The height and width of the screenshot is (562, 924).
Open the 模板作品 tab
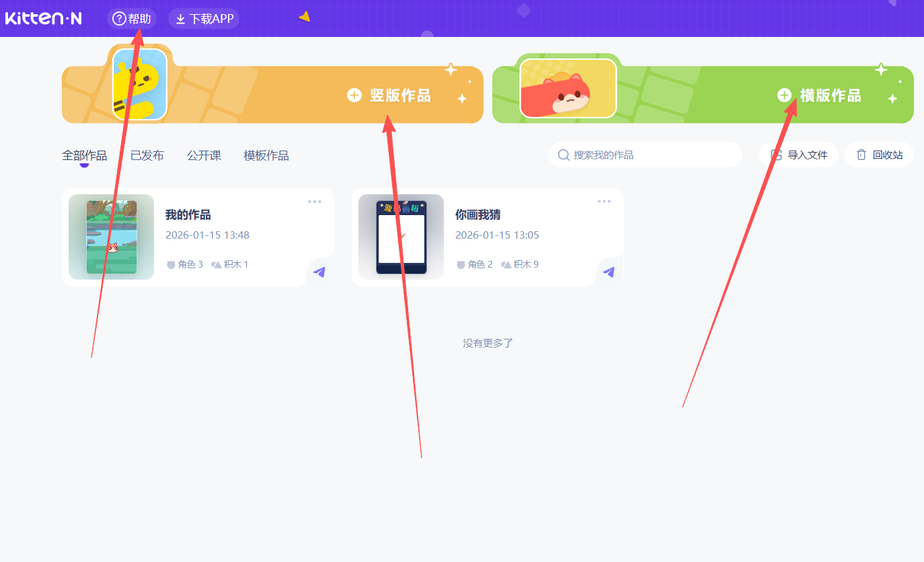click(266, 155)
